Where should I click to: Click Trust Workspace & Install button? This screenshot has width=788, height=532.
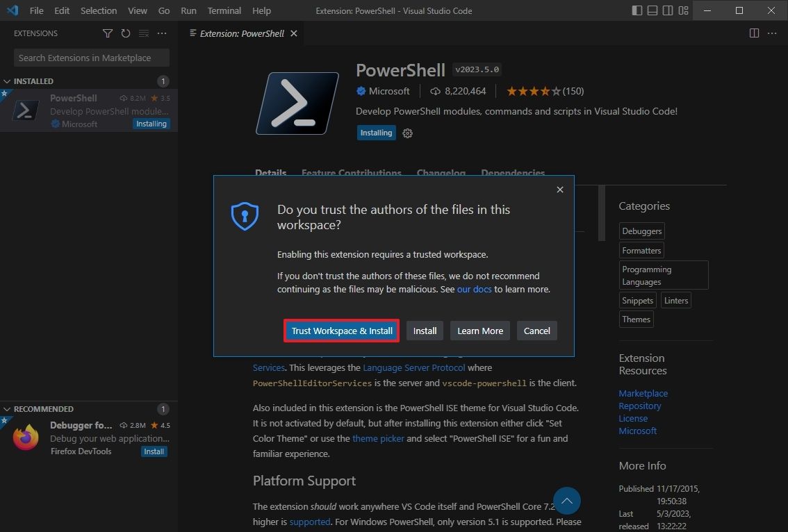(x=342, y=331)
